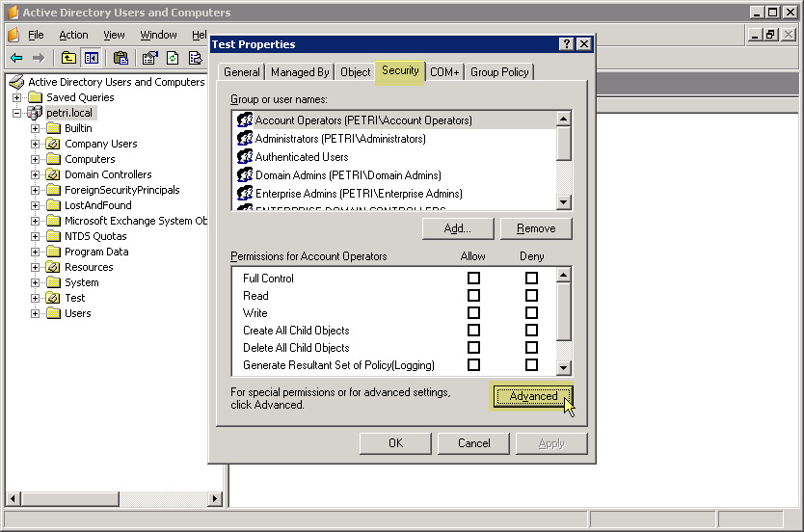Expand the Company Users node
The width and height of the screenshot is (804, 532).
coord(35,144)
